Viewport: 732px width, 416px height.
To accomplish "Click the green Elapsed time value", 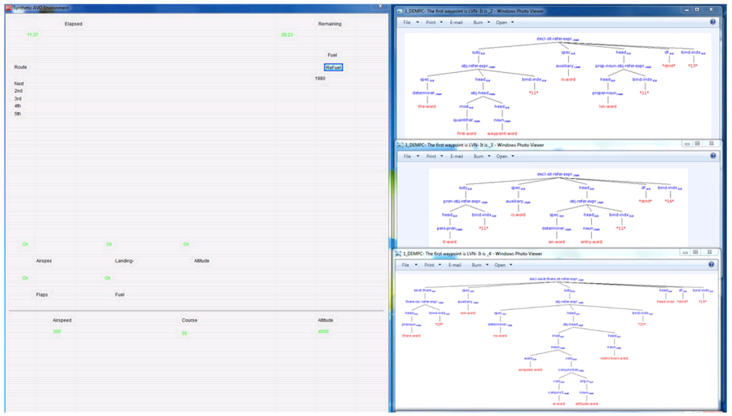I will 33,34.
